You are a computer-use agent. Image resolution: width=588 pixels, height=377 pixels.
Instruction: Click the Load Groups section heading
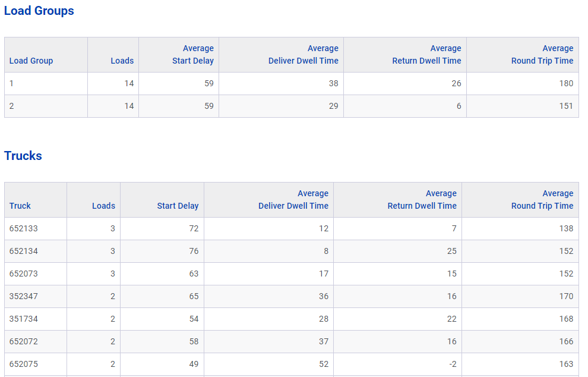tap(39, 11)
